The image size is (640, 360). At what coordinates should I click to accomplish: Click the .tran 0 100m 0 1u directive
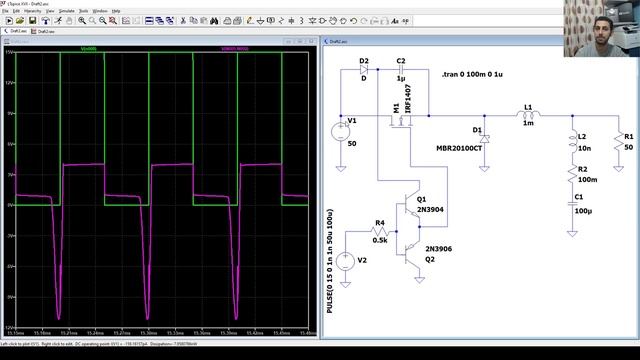tap(472, 75)
